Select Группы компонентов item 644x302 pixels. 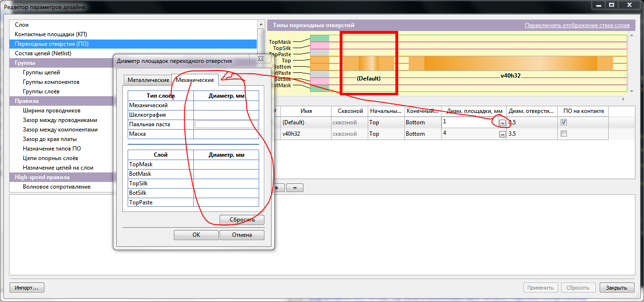click(x=51, y=82)
